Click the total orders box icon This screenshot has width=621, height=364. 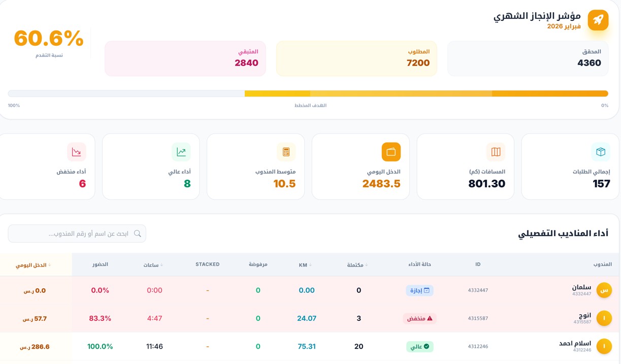tap(601, 152)
